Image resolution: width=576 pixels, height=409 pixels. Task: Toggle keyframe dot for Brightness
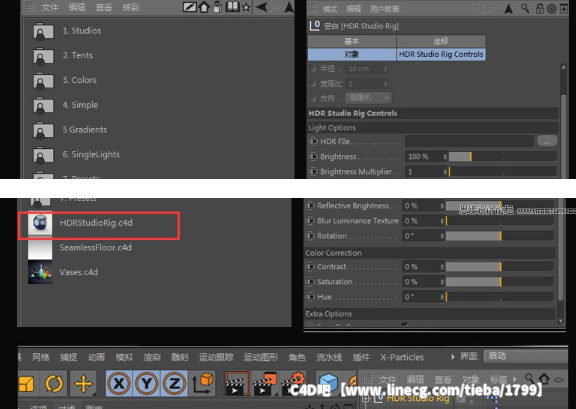click(x=313, y=157)
